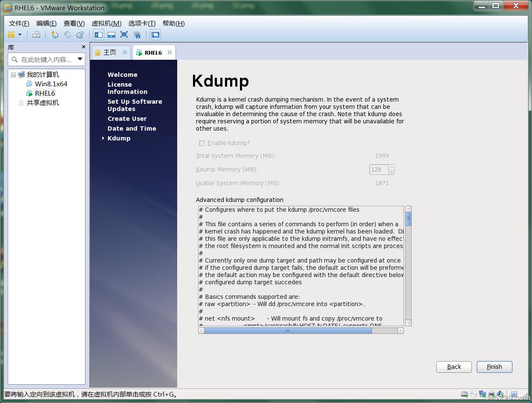Click the horizontal scrollbar thumb
Image resolution: width=532 pixels, height=403 pixels.
pos(288,330)
